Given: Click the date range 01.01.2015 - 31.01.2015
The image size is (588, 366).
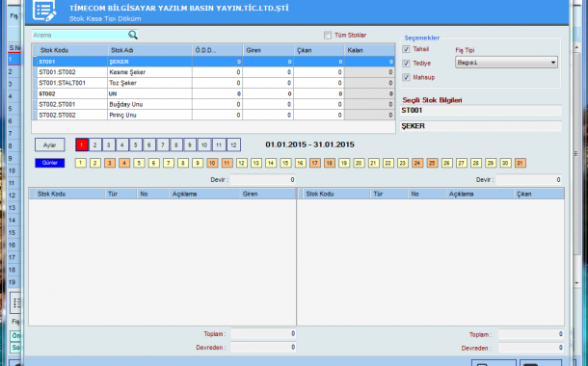Looking at the screenshot, I should (309, 144).
